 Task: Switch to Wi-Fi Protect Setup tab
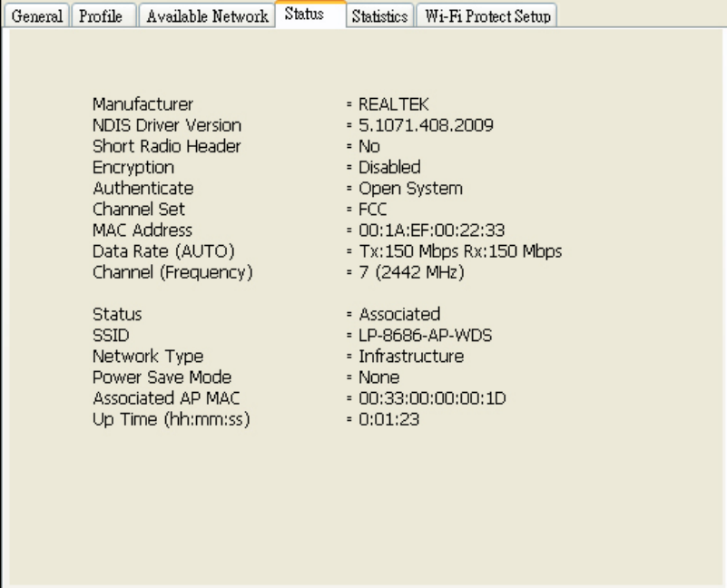(486, 16)
